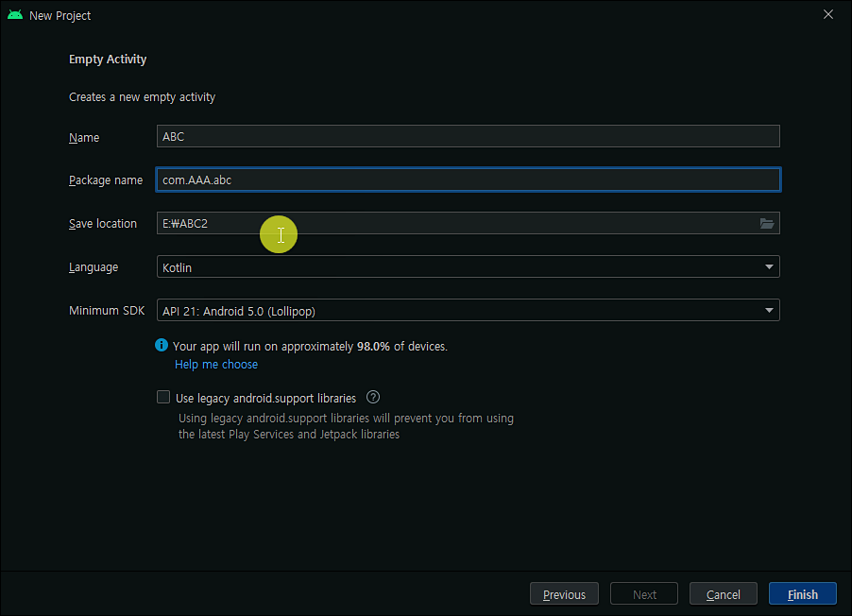This screenshot has height=616, width=852.
Task: Enable Use legacy android.support libraries checkbox
Action: pyautogui.click(x=163, y=398)
